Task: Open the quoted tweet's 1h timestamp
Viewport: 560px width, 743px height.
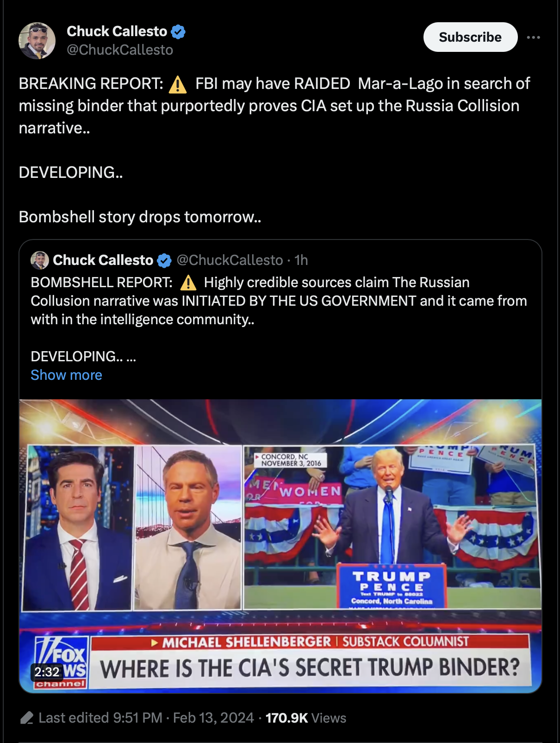Action: tap(301, 260)
